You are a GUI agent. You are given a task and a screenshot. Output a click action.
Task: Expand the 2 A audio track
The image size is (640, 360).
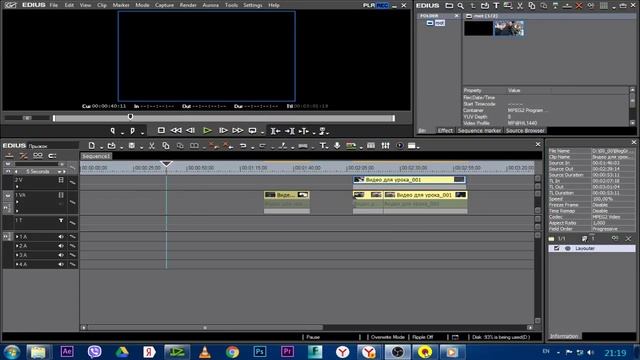click(x=17, y=246)
